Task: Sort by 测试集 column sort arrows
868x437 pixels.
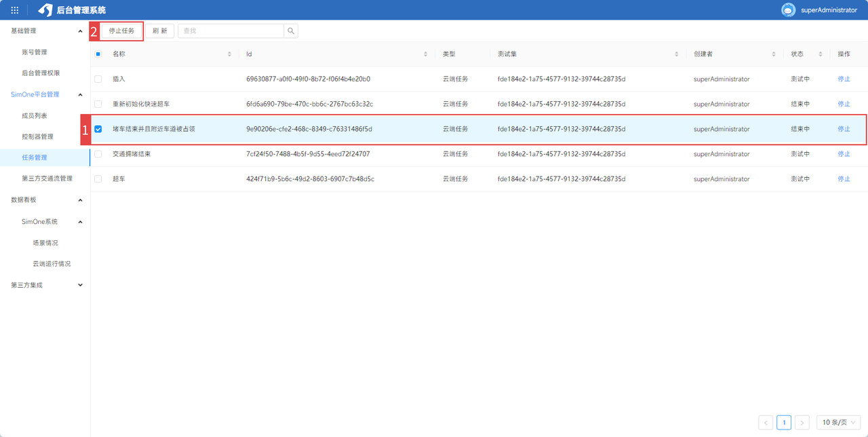Action: [677, 54]
